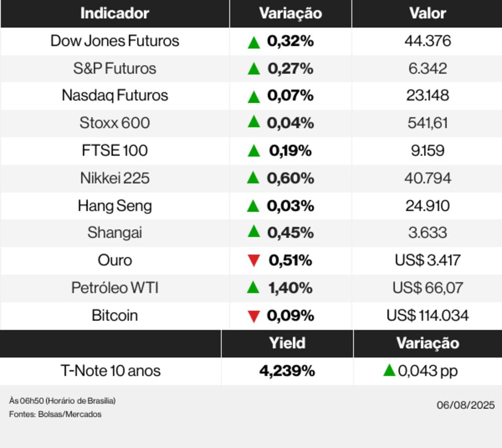Click the green up arrow for Petróleo WTI
Screen dimensions: 502x448
tap(254, 287)
